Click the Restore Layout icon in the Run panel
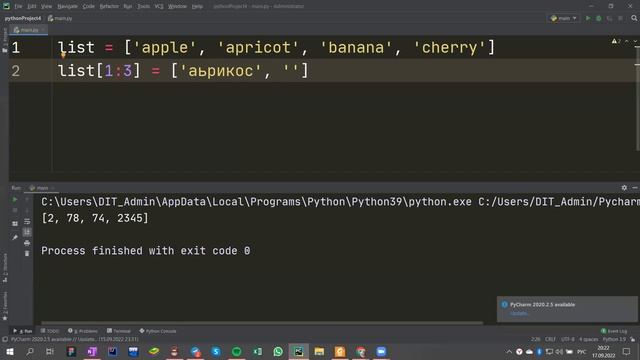The width and height of the screenshot is (640, 360). click(15, 224)
